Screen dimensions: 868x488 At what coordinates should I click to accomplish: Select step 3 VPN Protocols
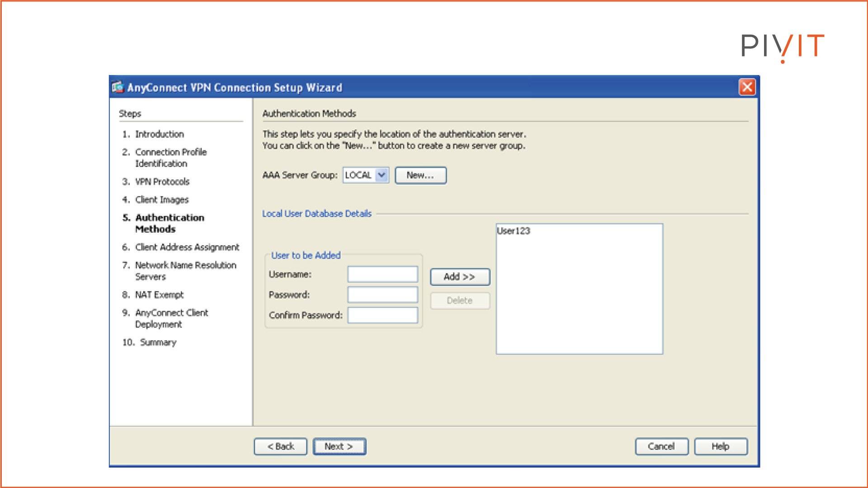[162, 182]
